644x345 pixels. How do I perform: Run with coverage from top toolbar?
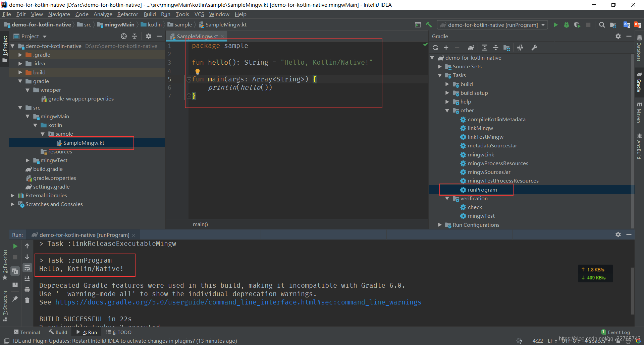click(577, 25)
